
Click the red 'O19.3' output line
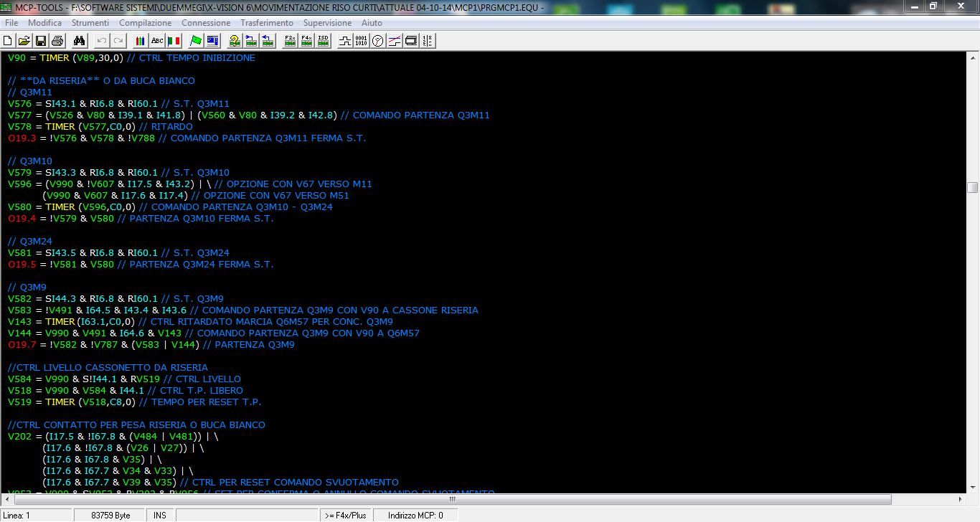coord(187,138)
